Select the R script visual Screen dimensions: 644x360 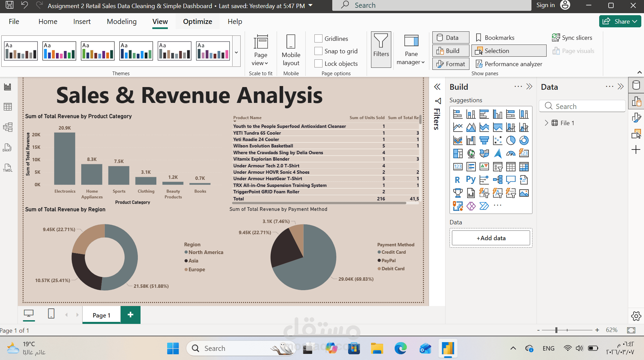pyautogui.click(x=458, y=179)
